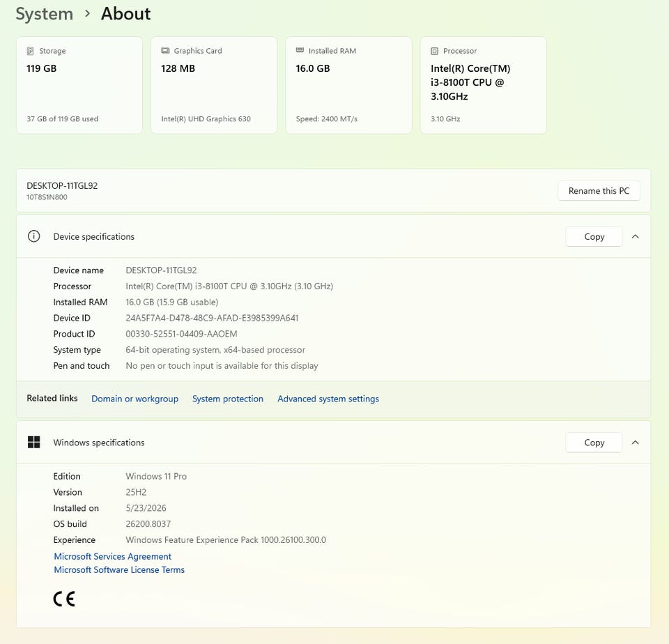Select the OS build value 26200.8037
The height and width of the screenshot is (644, 669).
click(148, 523)
